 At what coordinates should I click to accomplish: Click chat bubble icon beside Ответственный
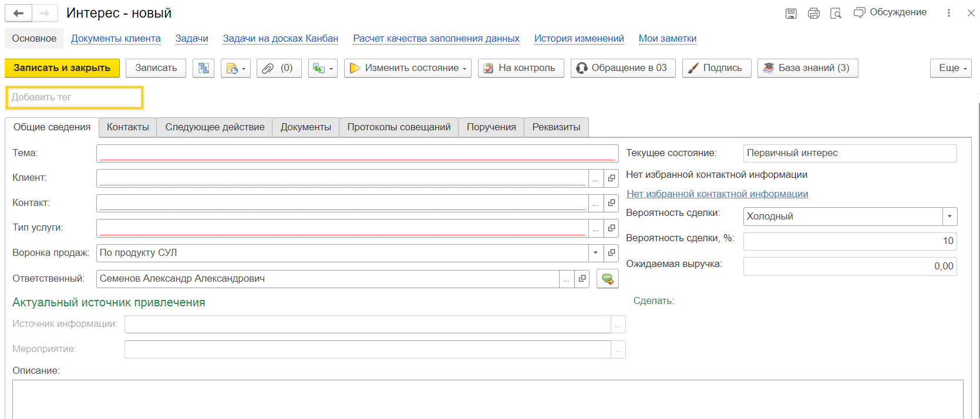608,279
